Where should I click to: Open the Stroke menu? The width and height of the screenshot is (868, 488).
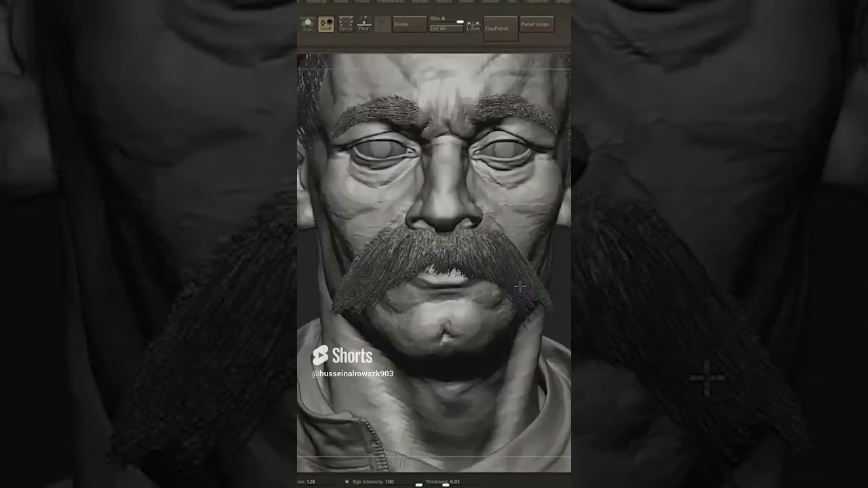pos(466,2)
